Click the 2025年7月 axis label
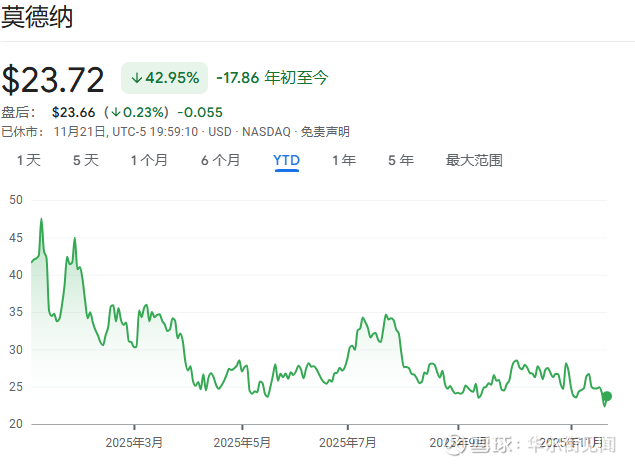The height and width of the screenshot is (464, 635). pyautogui.click(x=347, y=443)
